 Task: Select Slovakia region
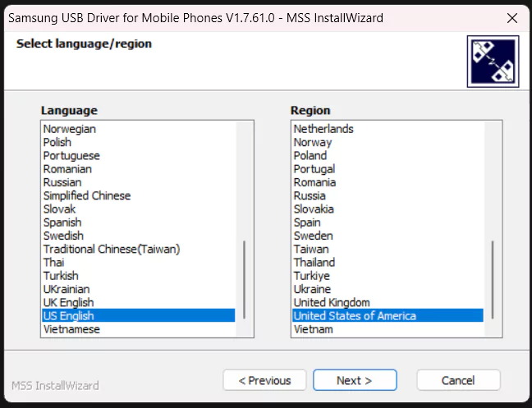[x=388, y=209]
